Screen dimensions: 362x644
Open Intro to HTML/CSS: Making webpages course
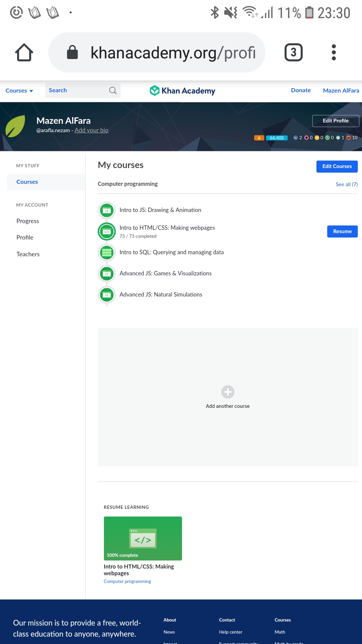tap(167, 228)
